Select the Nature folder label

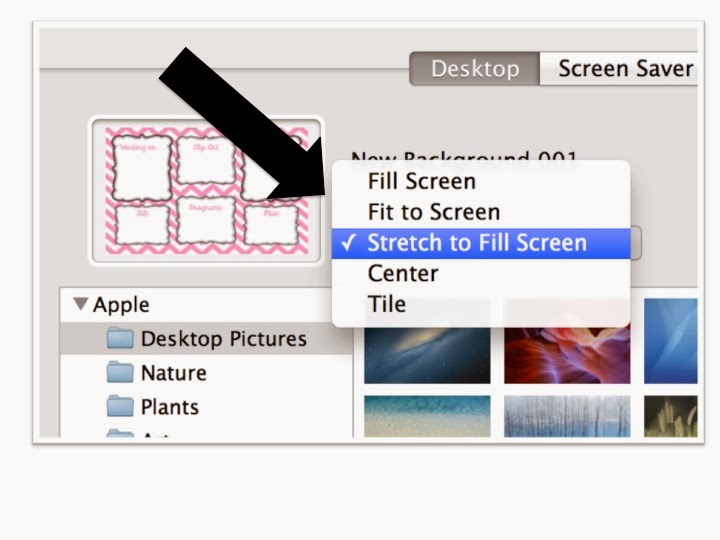point(173,373)
